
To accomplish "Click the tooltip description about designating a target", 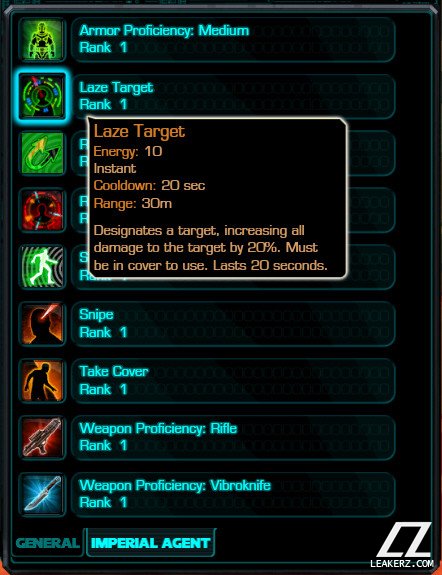I will pyautogui.click(x=210, y=248).
